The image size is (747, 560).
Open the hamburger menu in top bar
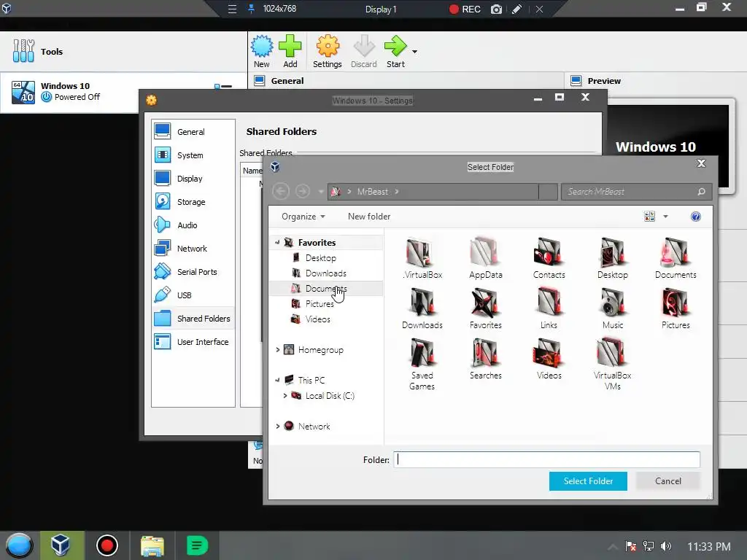[x=232, y=9]
